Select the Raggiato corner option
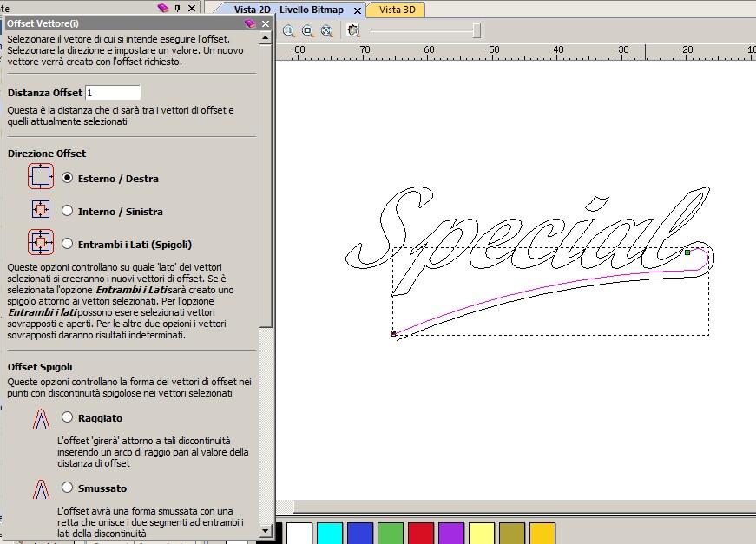 [67, 417]
